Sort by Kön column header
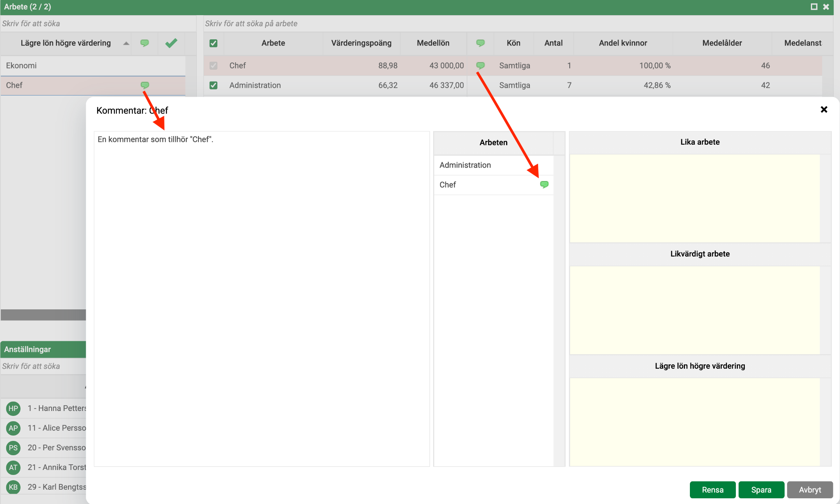The width and height of the screenshot is (840, 504). pos(514,43)
